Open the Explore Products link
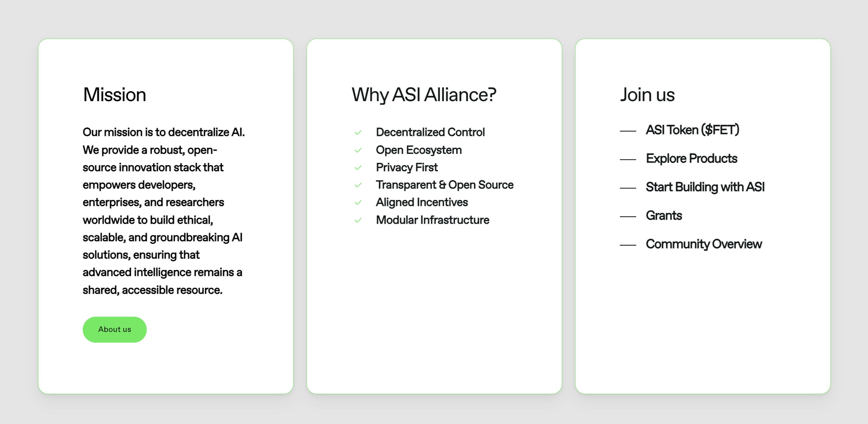 point(691,158)
